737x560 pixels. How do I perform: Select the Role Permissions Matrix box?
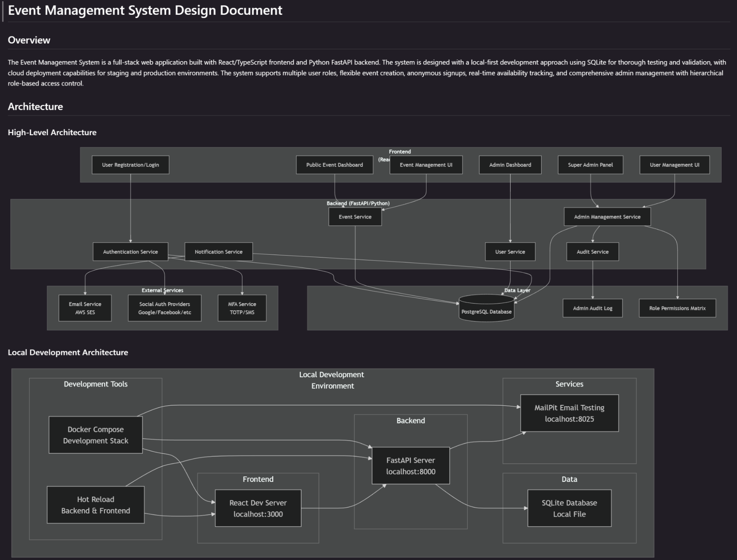[677, 308]
